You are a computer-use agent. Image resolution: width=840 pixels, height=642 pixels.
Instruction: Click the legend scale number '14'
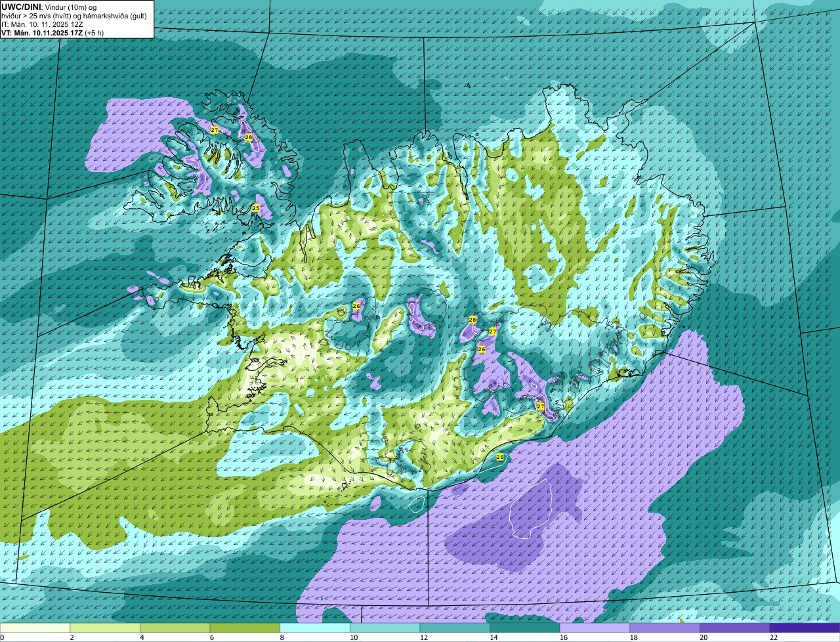[x=493, y=637]
